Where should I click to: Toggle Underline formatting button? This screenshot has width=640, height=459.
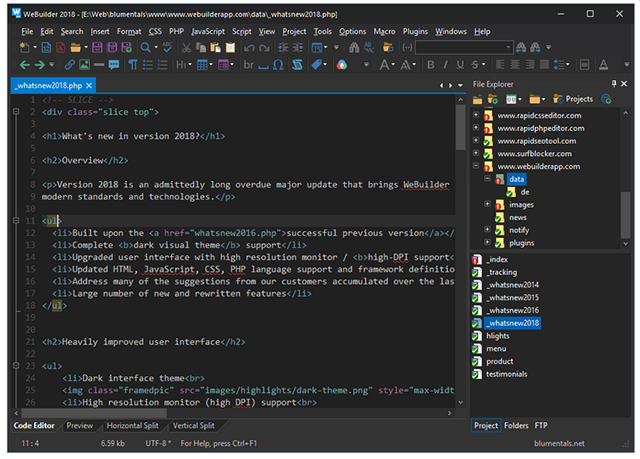(460, 64)
